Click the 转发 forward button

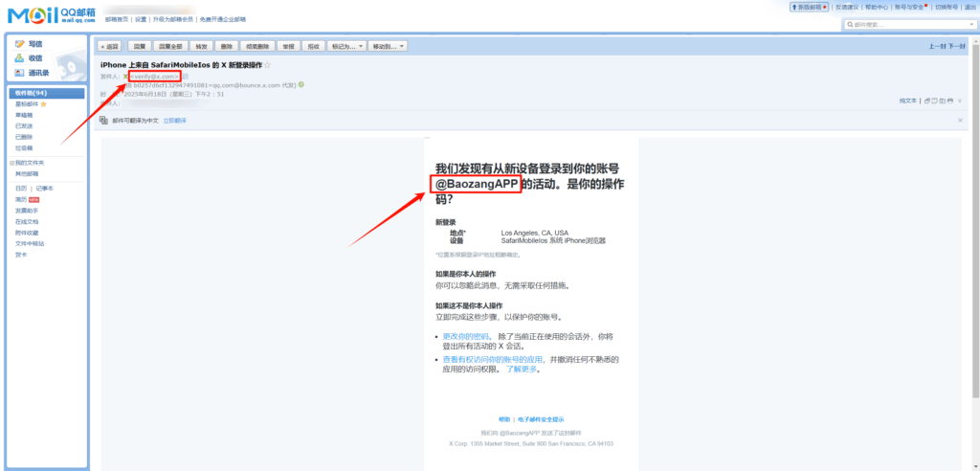pyautogui.click(x=201, y=46)
